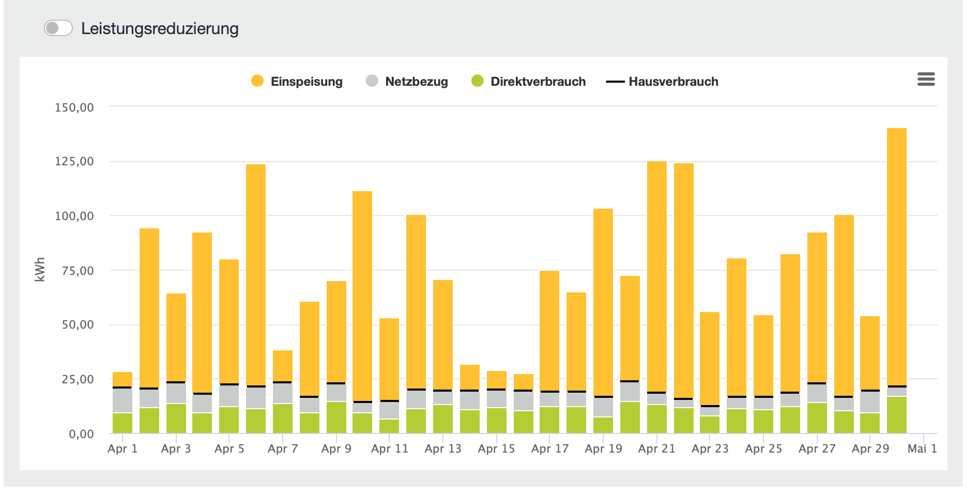Click the '75,00' y-axis value
This screenshot has width=980, height=496.
coord(78,271)
